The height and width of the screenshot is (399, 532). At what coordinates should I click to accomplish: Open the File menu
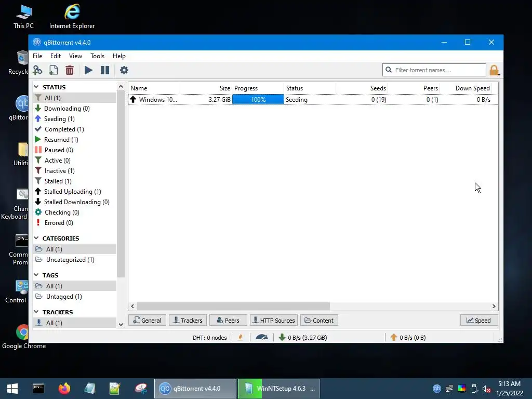pos(37,56)
